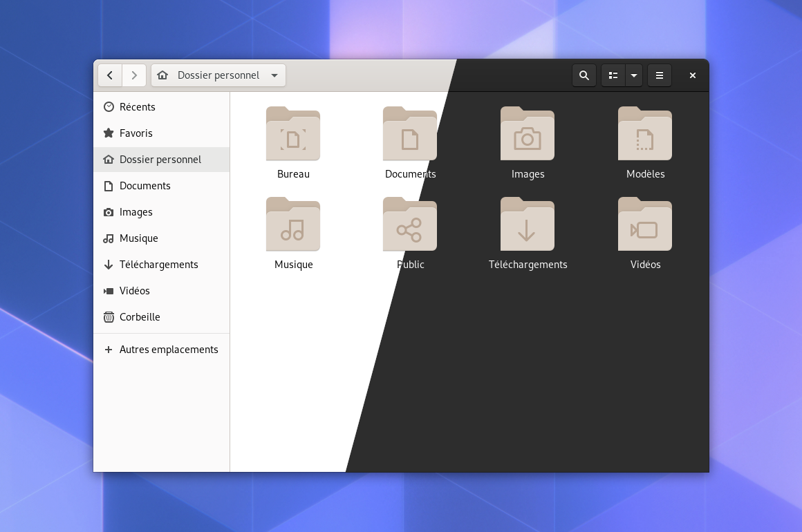Viewport: 802px width, 532px height.
Task: Expand Dossier personnel path dropdown arrow
Action: pos(274,75)
